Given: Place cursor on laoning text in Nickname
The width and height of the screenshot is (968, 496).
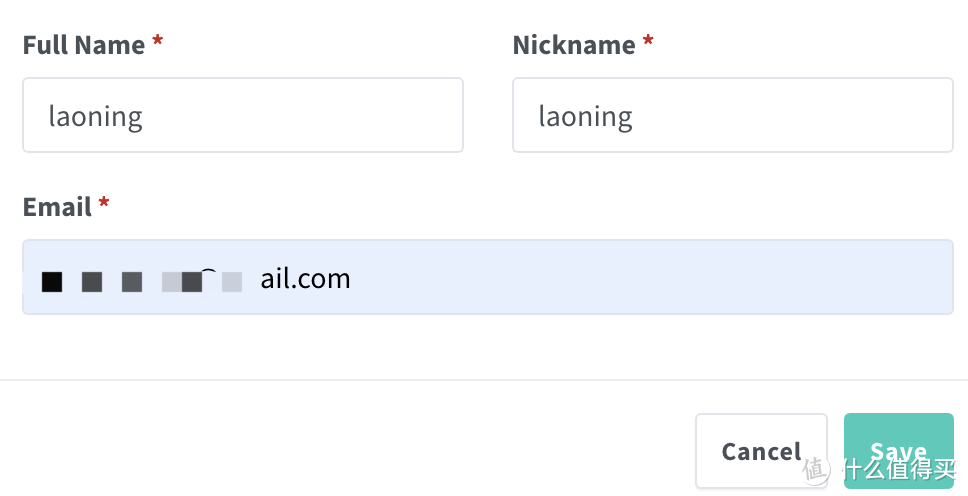Looking at the screenshot, I should pos(585,116).
